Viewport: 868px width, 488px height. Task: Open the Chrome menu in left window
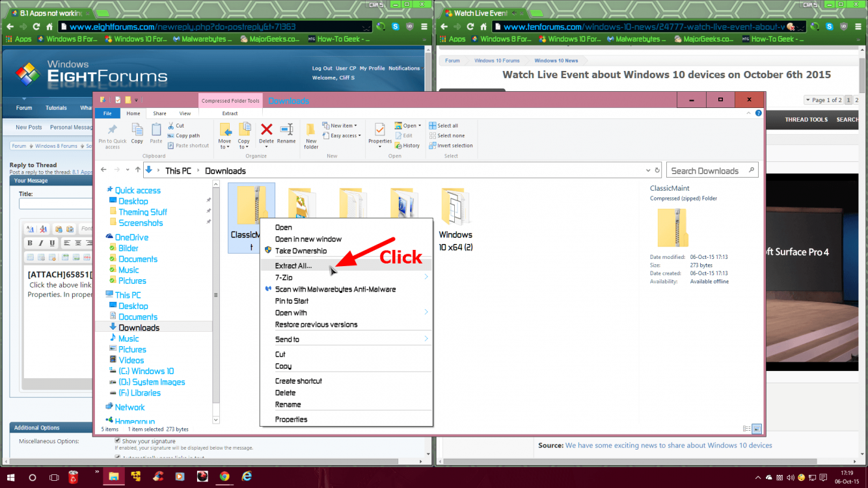[x=424, y=27]
